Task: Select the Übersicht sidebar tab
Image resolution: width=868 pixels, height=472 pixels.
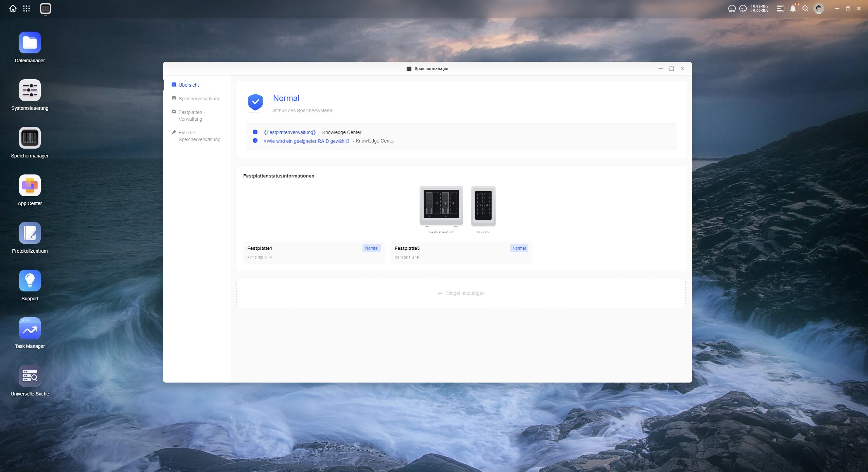Action: click(189, 85)
